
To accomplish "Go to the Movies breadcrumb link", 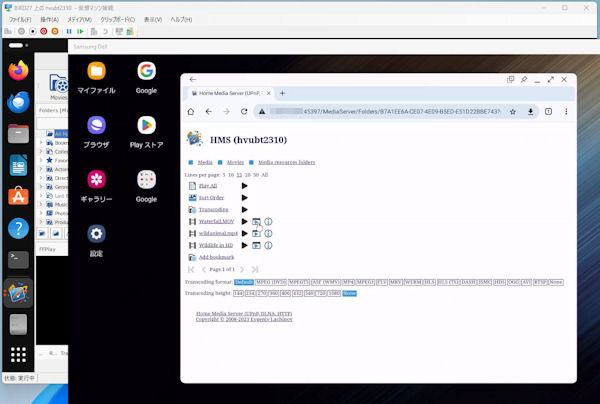I will [x=235, y=163].
